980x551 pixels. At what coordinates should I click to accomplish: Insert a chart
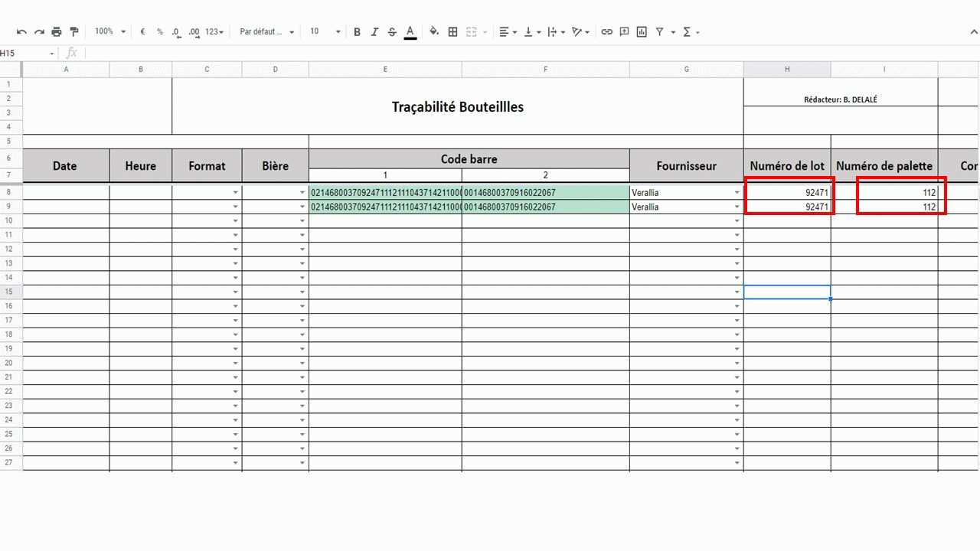click(x=642, y=32)
